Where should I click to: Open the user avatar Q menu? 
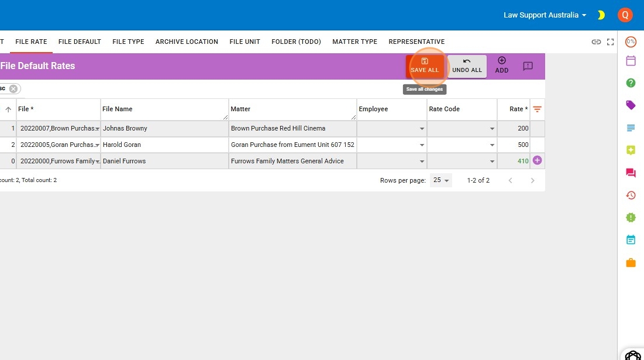[x=625, y=15]
